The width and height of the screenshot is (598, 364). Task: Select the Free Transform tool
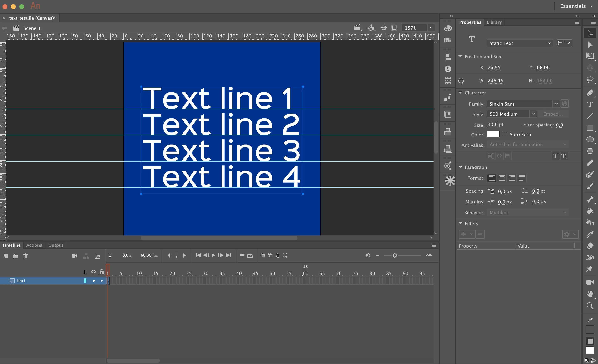point(590,56)
